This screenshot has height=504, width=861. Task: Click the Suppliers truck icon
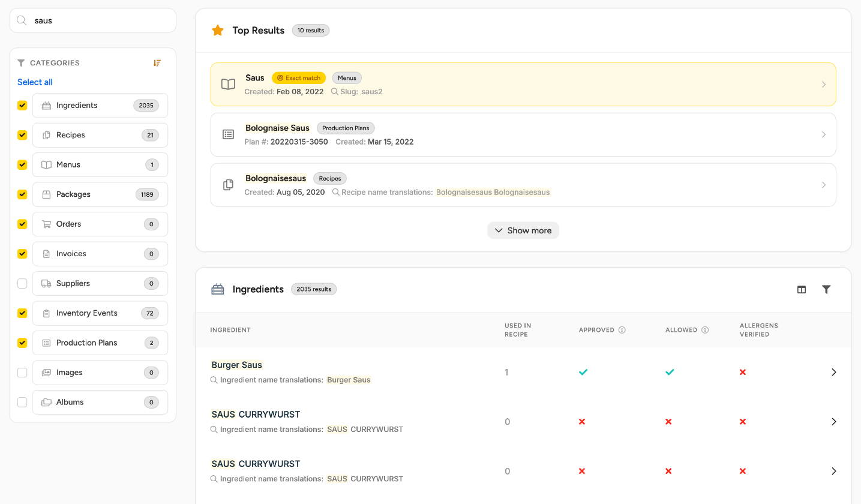click(46, 283)
